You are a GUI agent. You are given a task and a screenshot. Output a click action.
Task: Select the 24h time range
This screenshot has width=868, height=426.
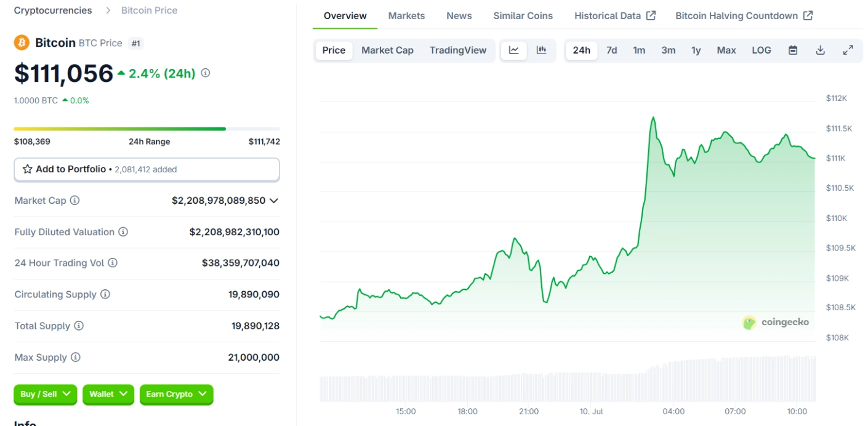[582, 50]
